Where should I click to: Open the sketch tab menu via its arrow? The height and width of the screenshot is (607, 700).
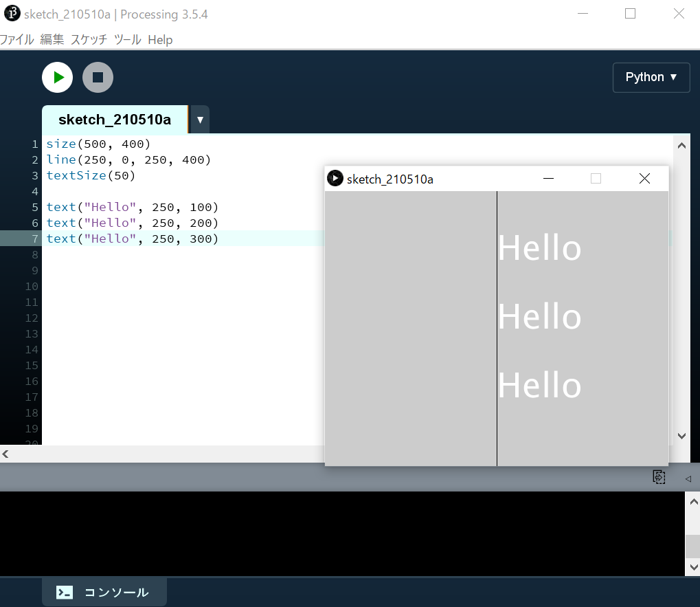pyautogui.click(x=199, y=119)
